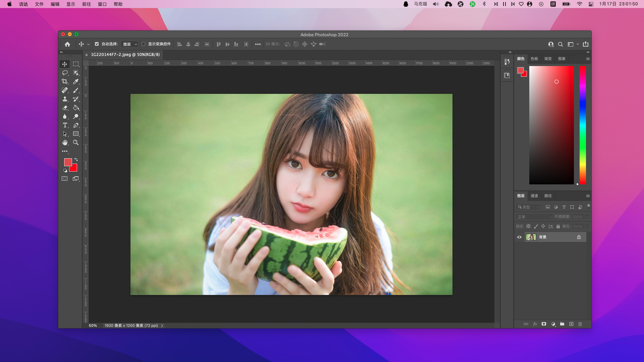Select the Brush tool
Viewport: 644px width, 362px height.
tap(76, 90)
